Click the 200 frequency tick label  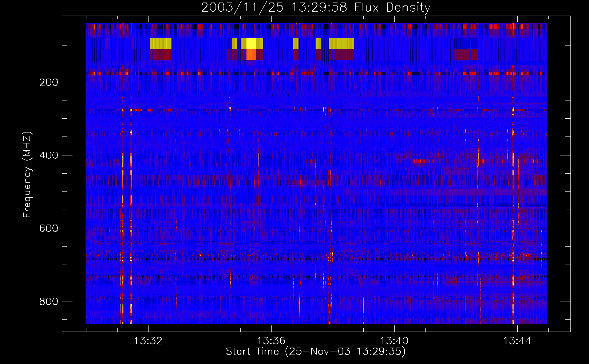[x=49, y=82]
